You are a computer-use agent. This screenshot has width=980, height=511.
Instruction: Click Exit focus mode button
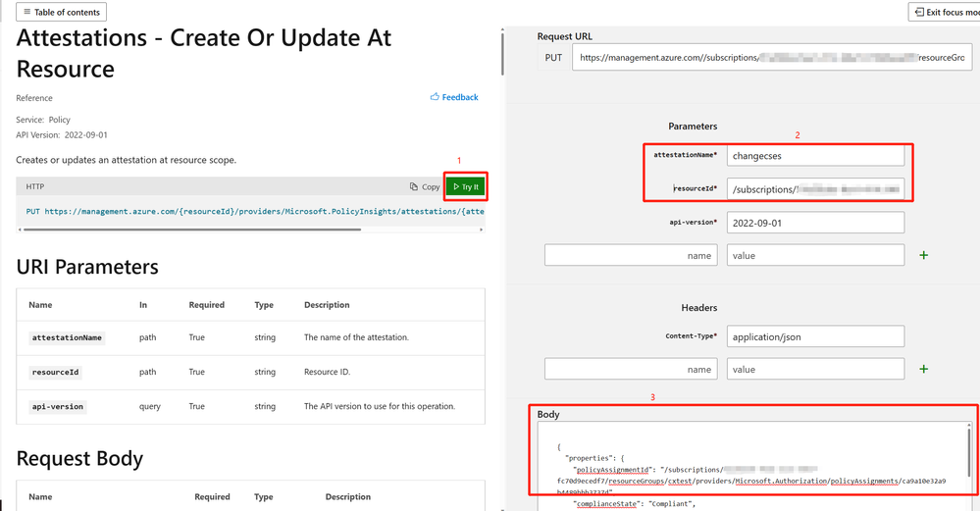[x=945, y=12]
